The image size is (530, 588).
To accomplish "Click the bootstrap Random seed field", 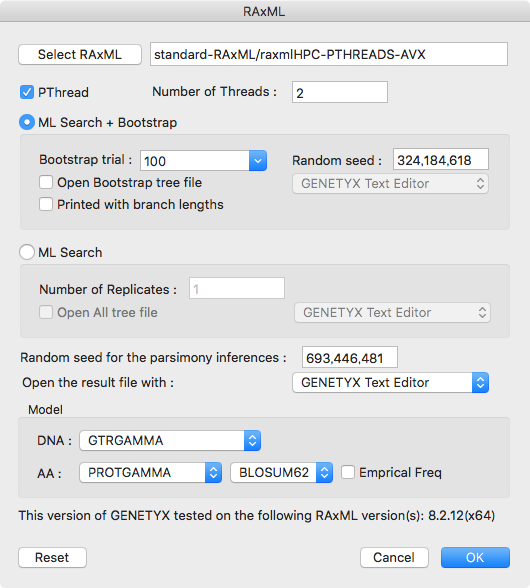I will coord(441,159).
